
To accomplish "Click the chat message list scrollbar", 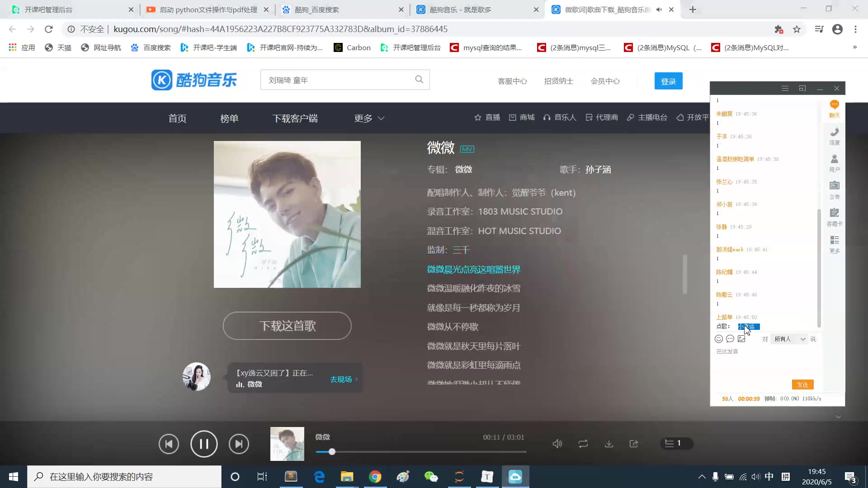I will 819,268.
